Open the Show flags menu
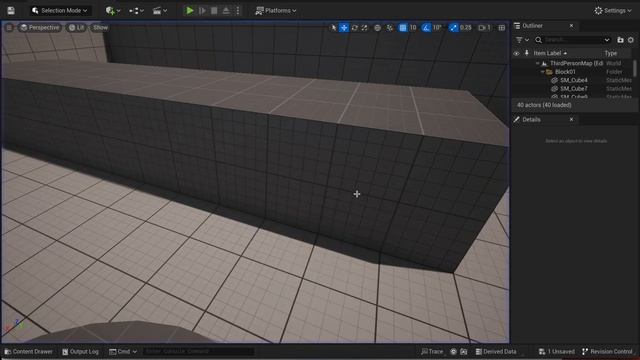The height and width of the screenshot is (360, 640). (100, 27)
